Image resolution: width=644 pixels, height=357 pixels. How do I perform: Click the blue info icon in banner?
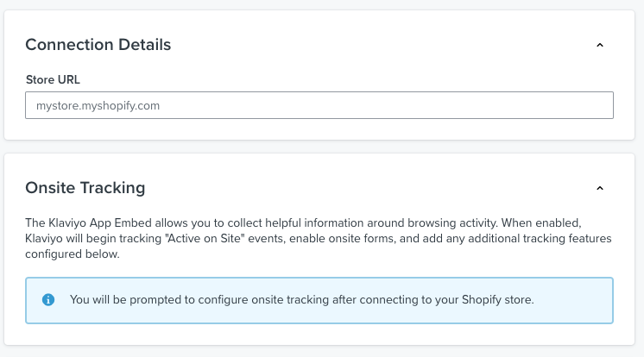point(48,300)
